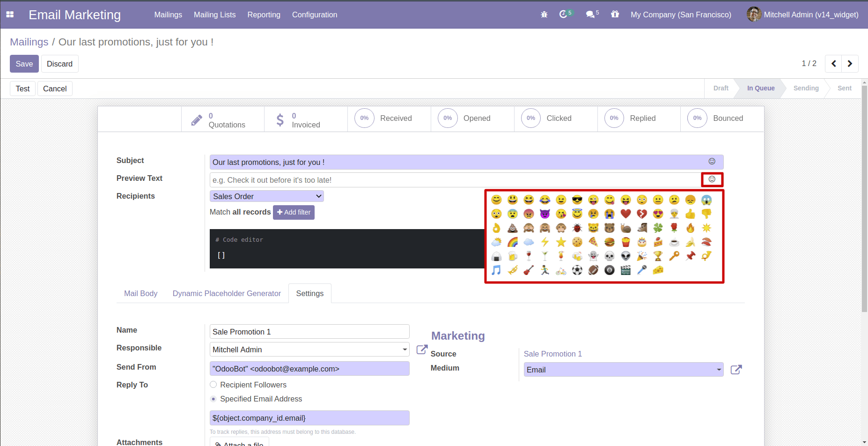Insert the trophy emoji
The height and width of the screenshot is (446, 868).
click(658, 256)
